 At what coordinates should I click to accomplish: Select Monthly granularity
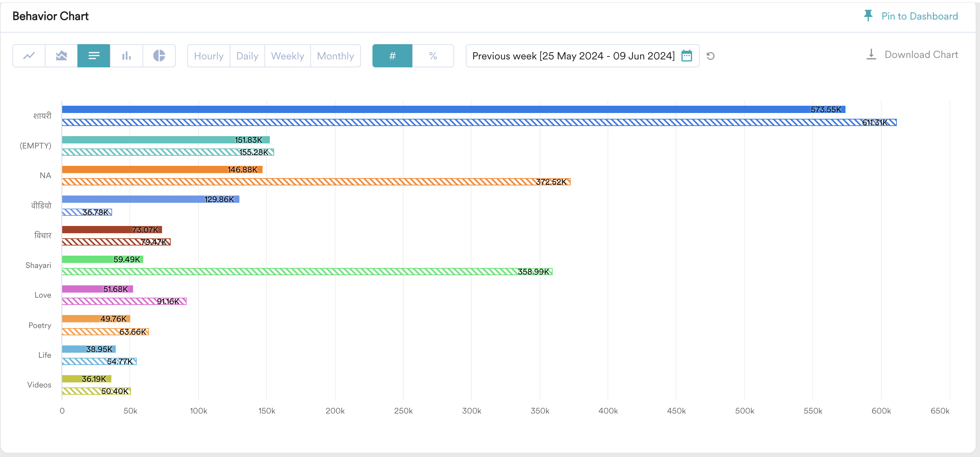click(x=336, y=56)
